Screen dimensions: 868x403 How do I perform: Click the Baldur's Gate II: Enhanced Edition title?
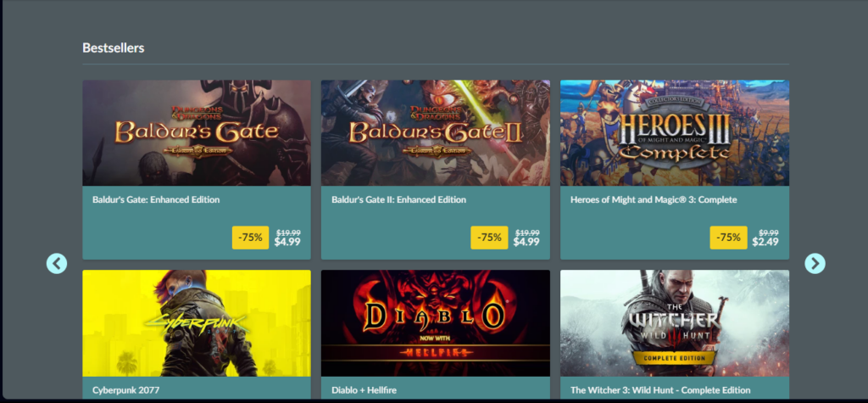point(398,199)
